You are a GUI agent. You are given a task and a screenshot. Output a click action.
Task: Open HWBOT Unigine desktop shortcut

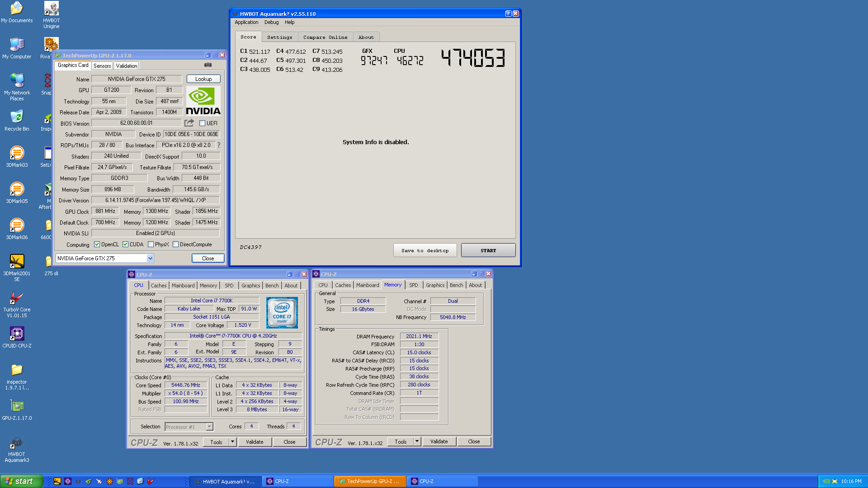(x=51, y=15)
